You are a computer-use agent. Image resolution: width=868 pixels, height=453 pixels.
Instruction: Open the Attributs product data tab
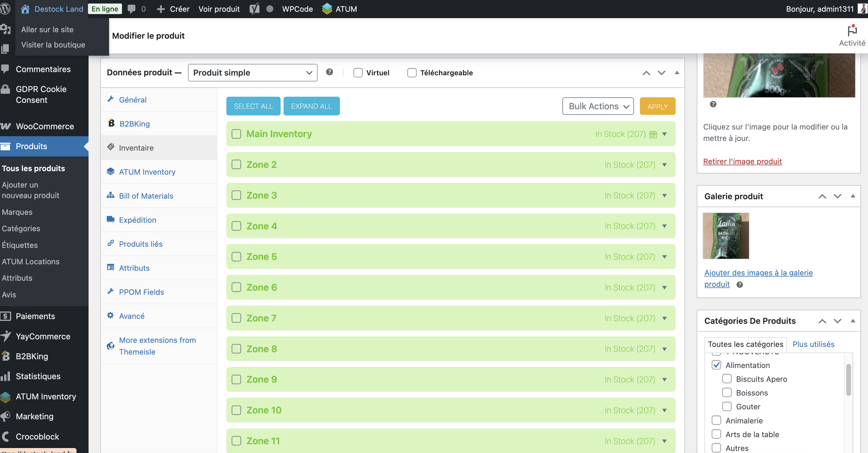click(159, 268)
